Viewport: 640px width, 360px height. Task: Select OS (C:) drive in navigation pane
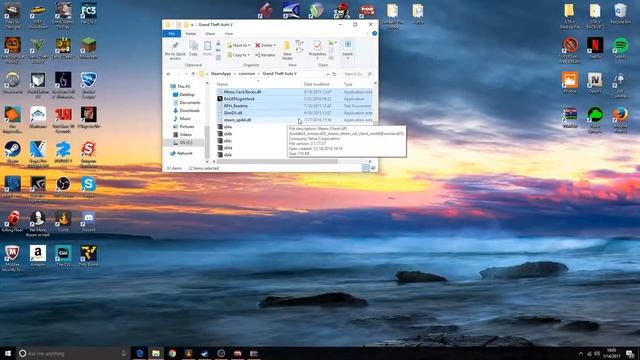[x=185, y=142]
